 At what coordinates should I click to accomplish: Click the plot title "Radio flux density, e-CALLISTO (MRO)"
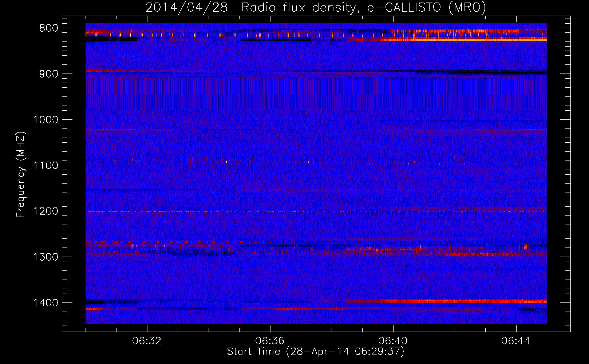click(363, 8)
